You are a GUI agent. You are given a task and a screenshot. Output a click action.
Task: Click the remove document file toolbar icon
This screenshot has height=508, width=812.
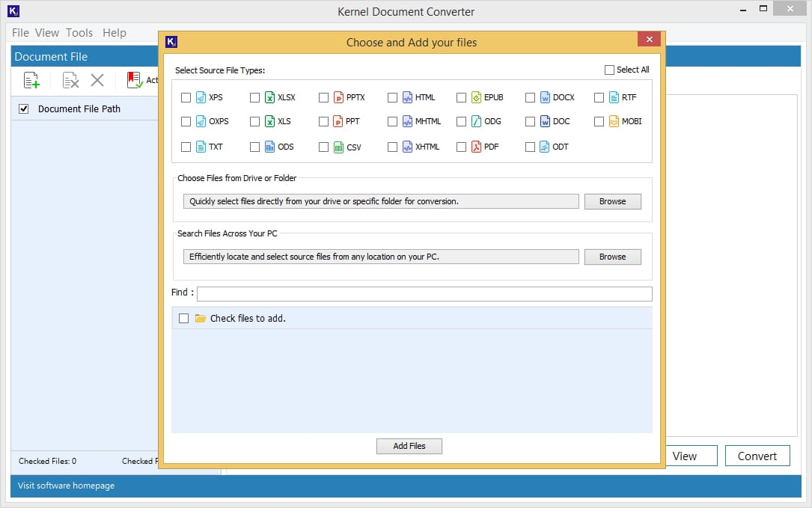tap(70, 80)
